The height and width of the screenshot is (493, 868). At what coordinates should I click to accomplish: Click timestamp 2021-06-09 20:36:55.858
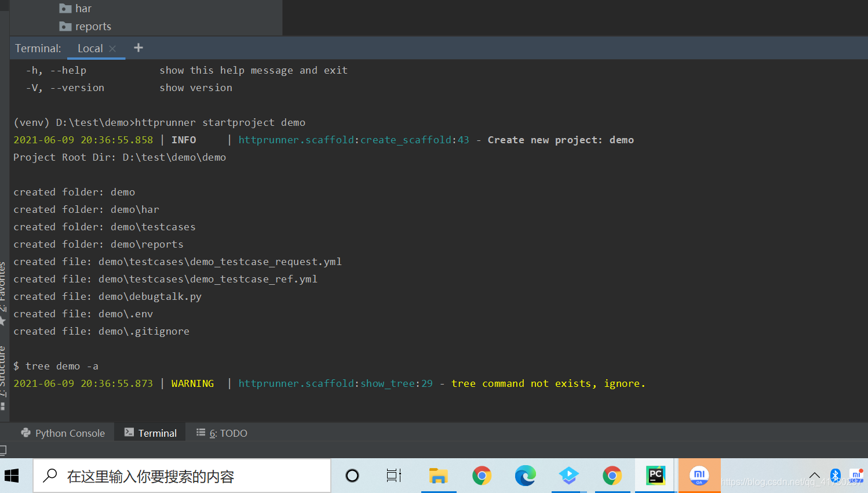[83, 140]
